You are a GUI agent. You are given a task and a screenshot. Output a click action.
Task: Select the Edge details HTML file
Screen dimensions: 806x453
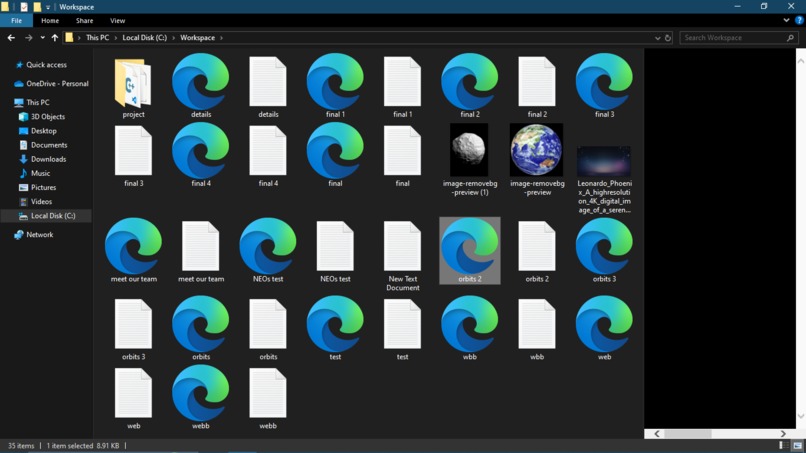pos(200,82)
